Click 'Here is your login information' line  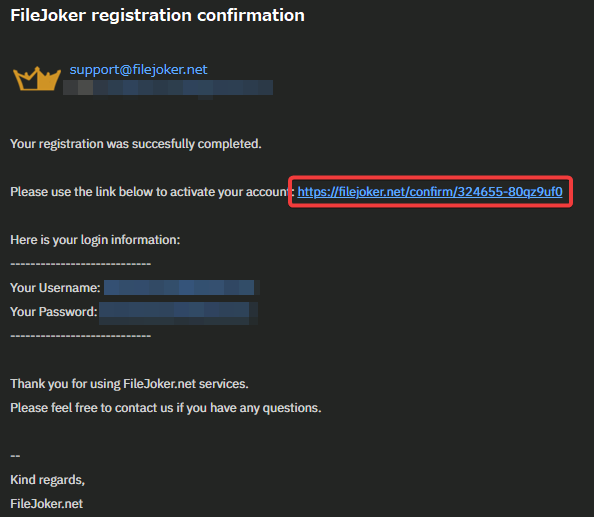[x=95, y=240]
